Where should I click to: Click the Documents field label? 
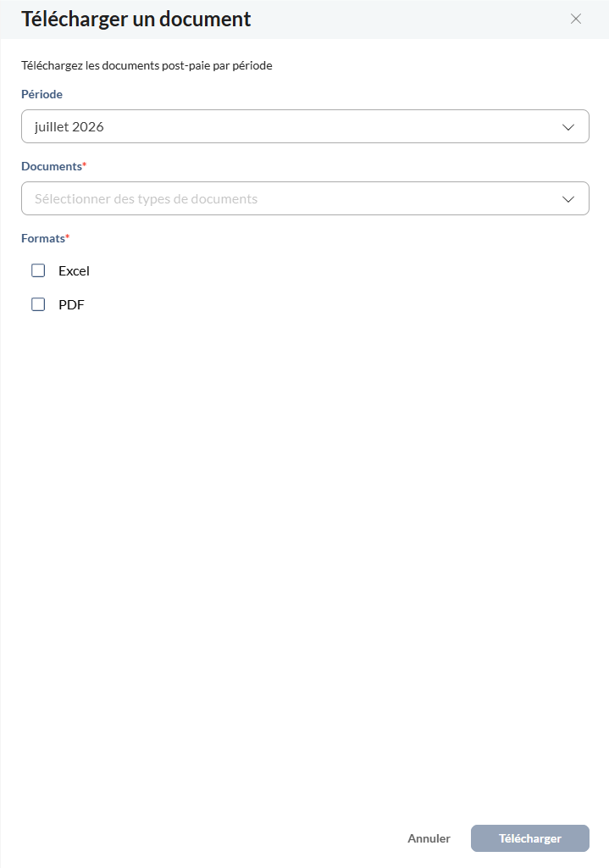tap(52, 166)
